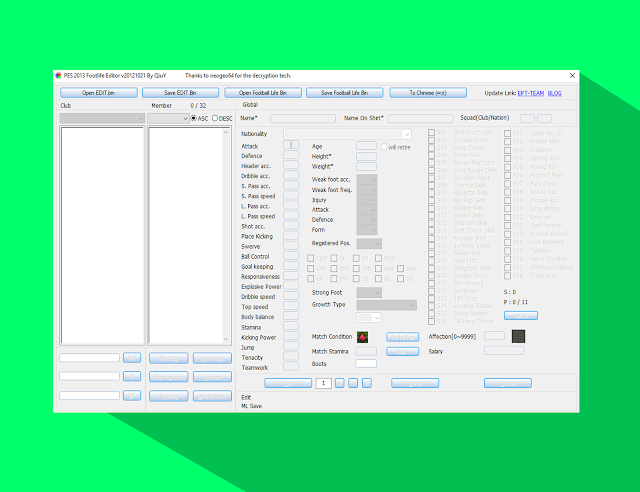Check the S01 One-touch play skill
The image size is (640, 492).
click(x=431, y=133)
